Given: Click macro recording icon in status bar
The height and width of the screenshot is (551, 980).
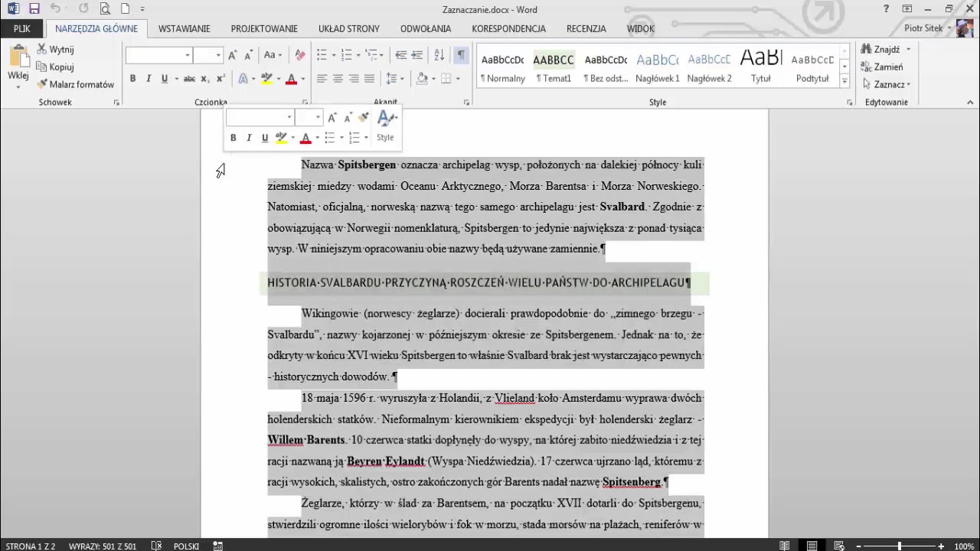Looking at the screenshot, I should coord(218,546).
